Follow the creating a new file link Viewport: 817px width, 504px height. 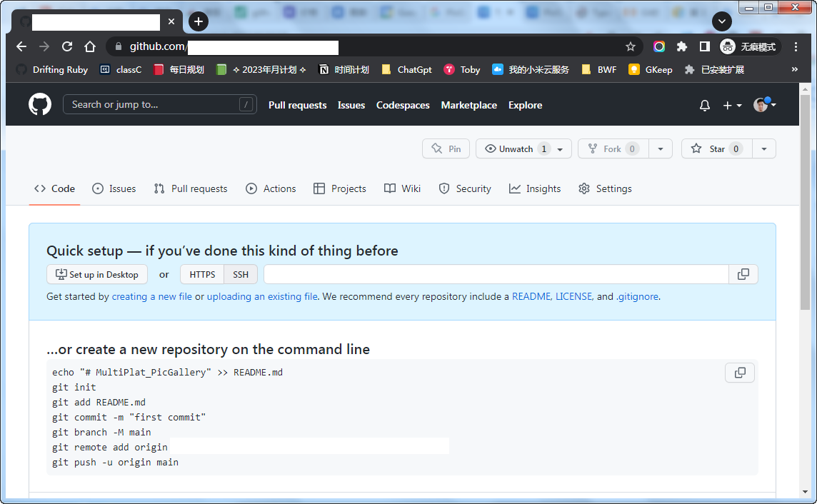pos(151,297)
